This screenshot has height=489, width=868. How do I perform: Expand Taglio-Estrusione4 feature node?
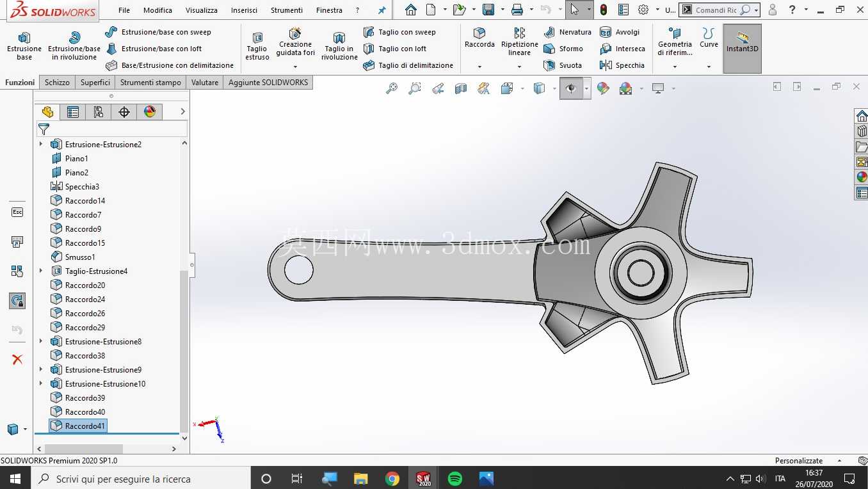pos(41,271)
